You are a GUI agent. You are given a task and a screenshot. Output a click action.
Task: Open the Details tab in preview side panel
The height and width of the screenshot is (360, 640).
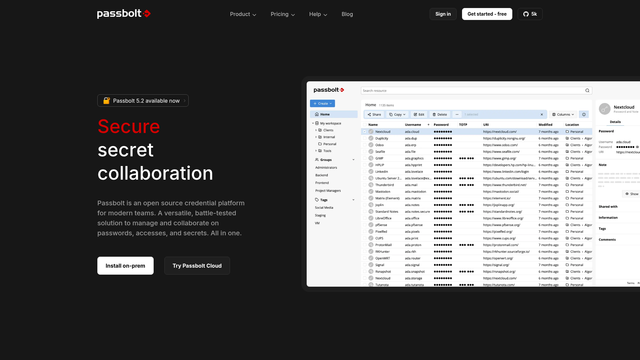615,122
